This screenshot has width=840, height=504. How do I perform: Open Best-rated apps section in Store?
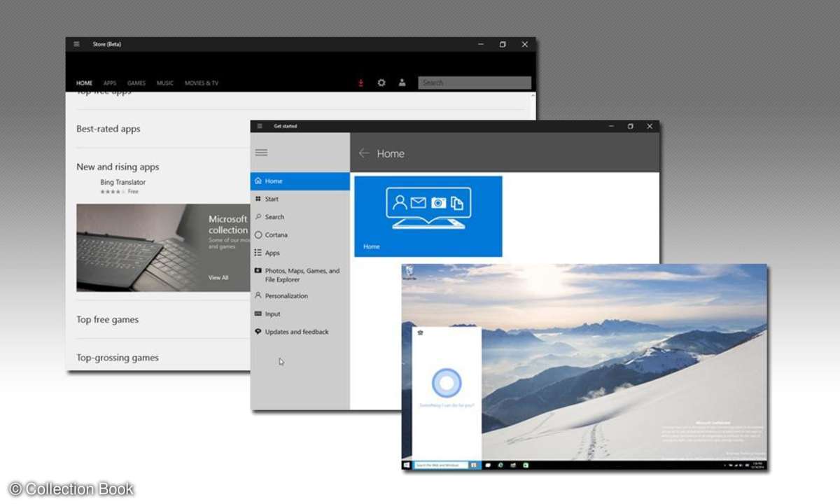108,129
